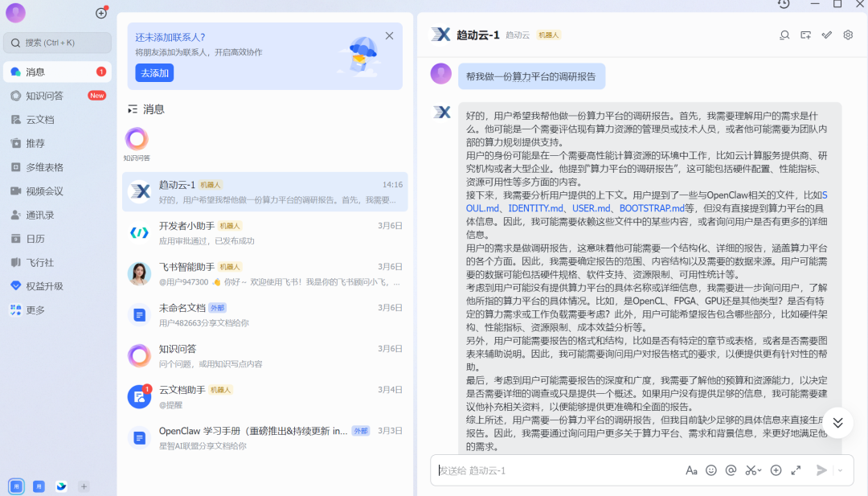Open 知识问答 in sidebar
Image resolution: width=868 pixels, height=496 pixels.
pos(58,96)
